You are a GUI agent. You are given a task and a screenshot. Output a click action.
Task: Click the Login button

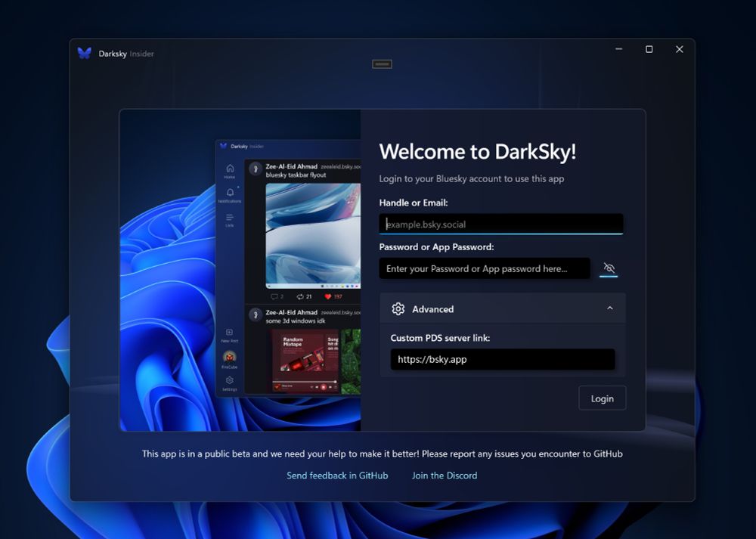(603, 398)
